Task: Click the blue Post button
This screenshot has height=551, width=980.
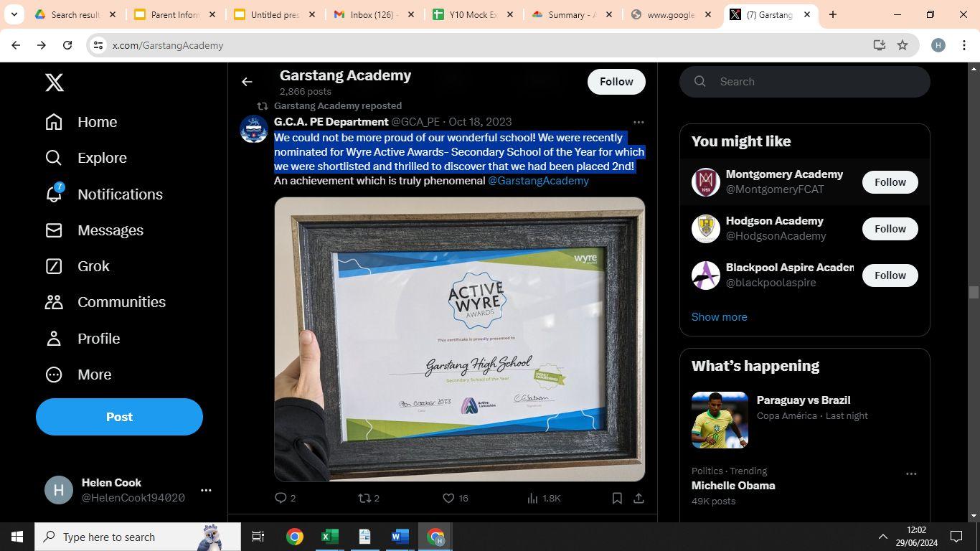Action: tap(119, 417)
